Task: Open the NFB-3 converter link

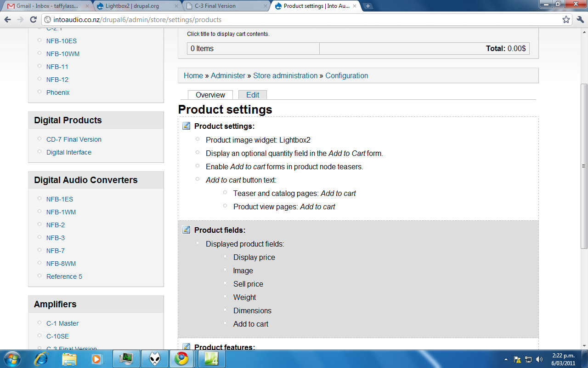Action: [56, 238]
